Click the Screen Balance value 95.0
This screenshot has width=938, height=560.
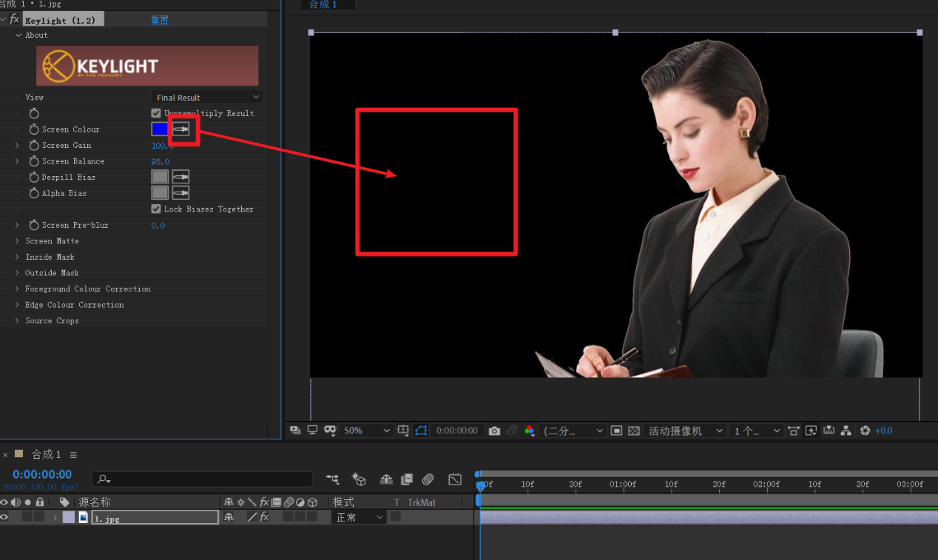tap(161, 161)
